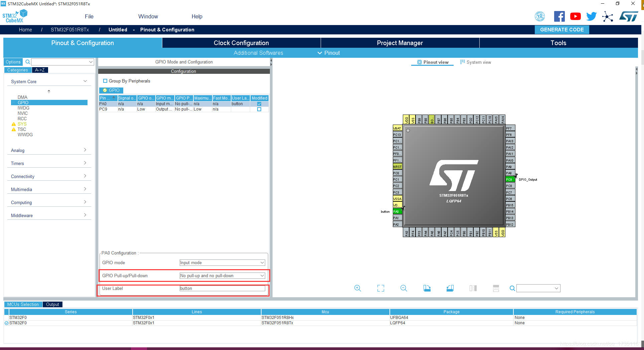
Task: Switch to Clock Configuration tab
Action: pyautogui.click(x=241, y=43)
